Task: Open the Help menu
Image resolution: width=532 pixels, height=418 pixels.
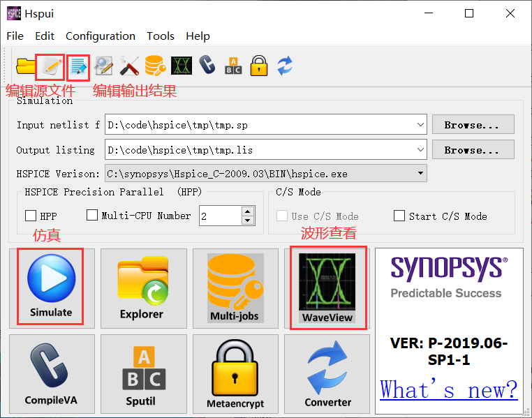Action: click(x=198, y=36)
